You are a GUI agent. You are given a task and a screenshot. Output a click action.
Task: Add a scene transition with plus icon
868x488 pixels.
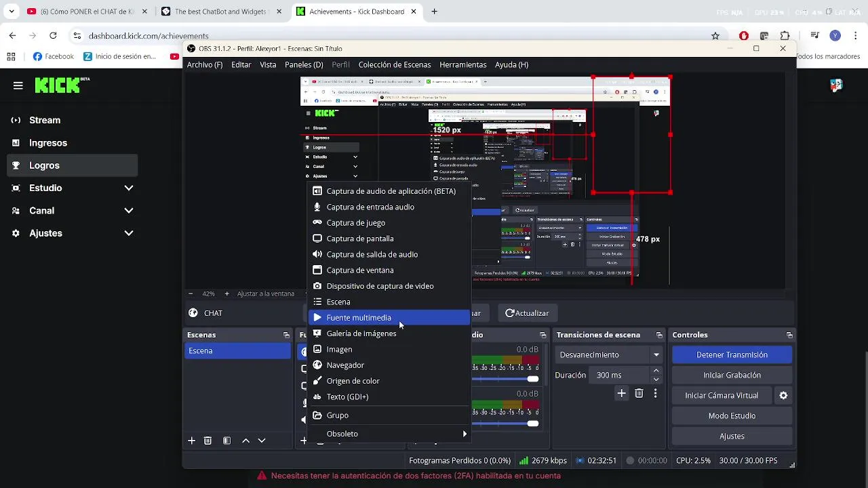621,393
